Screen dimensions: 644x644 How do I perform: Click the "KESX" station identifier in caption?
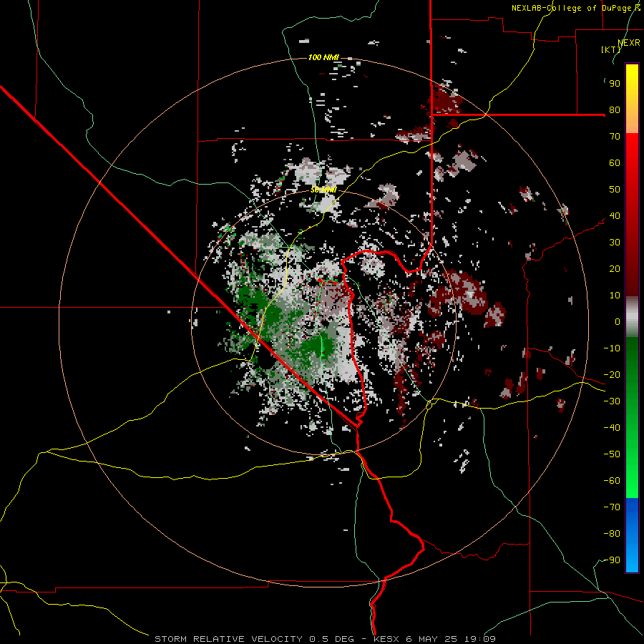click(386, 639)
